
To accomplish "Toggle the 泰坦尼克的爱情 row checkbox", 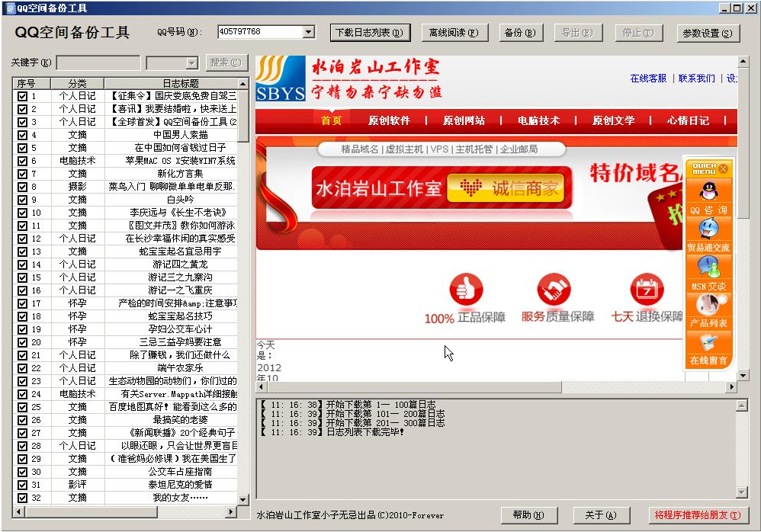I will tap(22, 485).
